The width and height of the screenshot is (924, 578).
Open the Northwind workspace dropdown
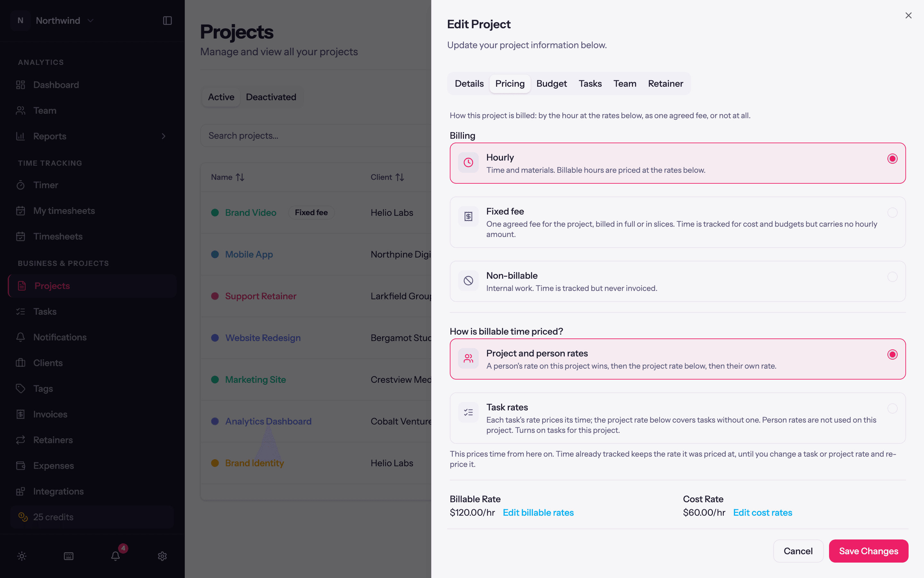[x=53, y=21]
